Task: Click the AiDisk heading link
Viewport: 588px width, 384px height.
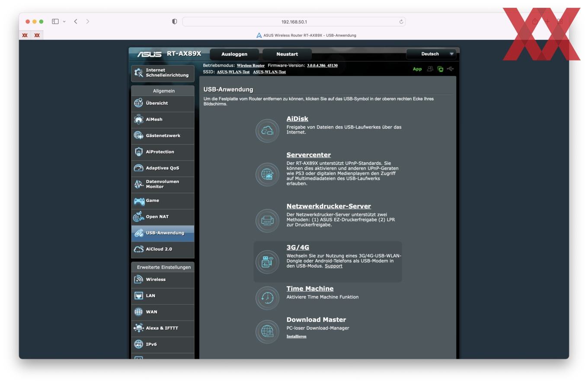Action: pyautogui.click(x=297, y=119)
